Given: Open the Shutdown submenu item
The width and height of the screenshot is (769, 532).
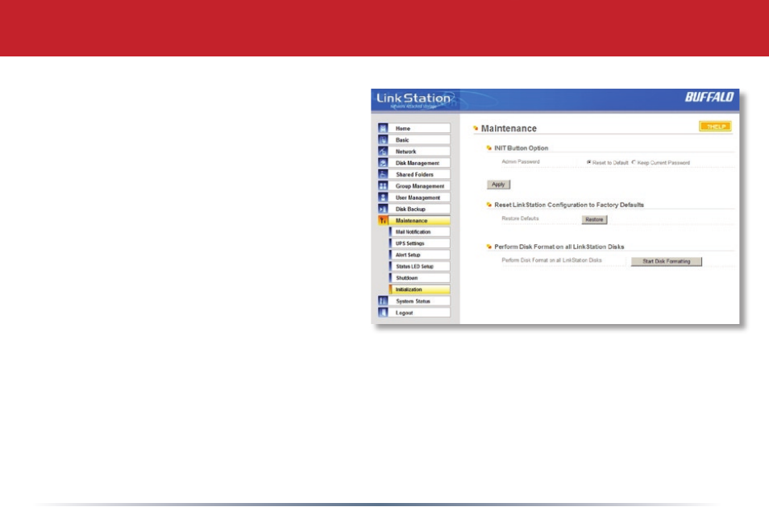Looking at the screenshot, I should point(420,278).
